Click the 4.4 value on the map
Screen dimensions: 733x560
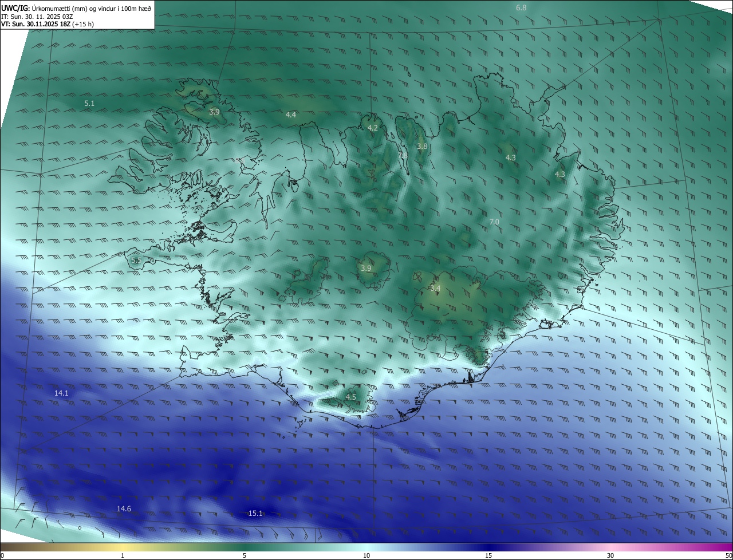pyautogui.click(x=291, y=115)
